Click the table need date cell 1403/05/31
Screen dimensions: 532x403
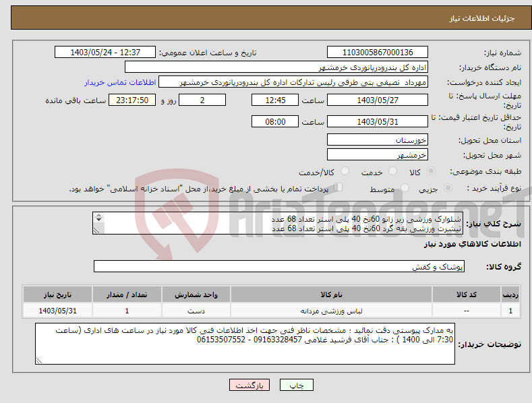58,311
